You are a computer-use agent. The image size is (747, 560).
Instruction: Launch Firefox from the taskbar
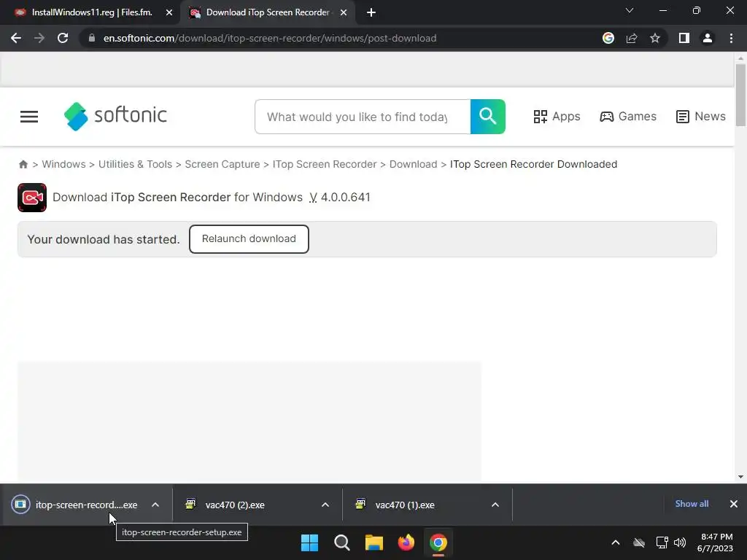406,542
